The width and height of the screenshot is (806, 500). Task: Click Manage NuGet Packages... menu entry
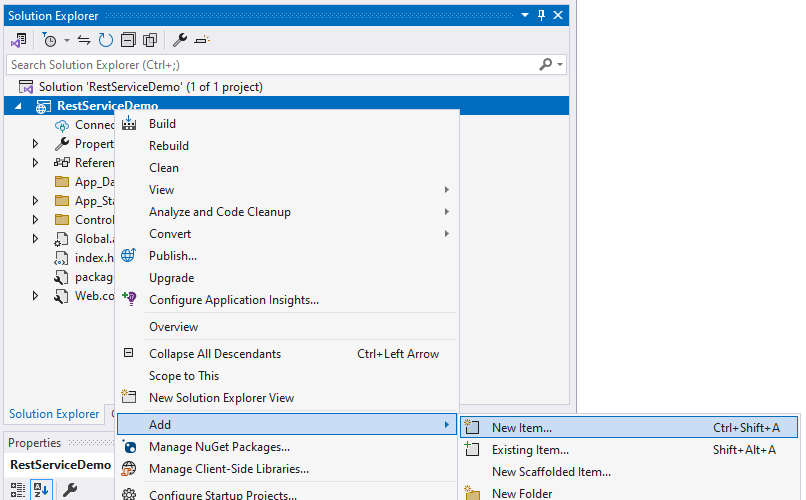(219, 447)
